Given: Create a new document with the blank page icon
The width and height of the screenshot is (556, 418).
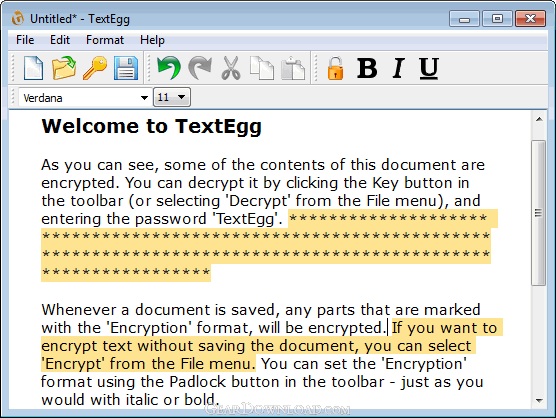Looking at the screenshot, I should tap(33, 68).
